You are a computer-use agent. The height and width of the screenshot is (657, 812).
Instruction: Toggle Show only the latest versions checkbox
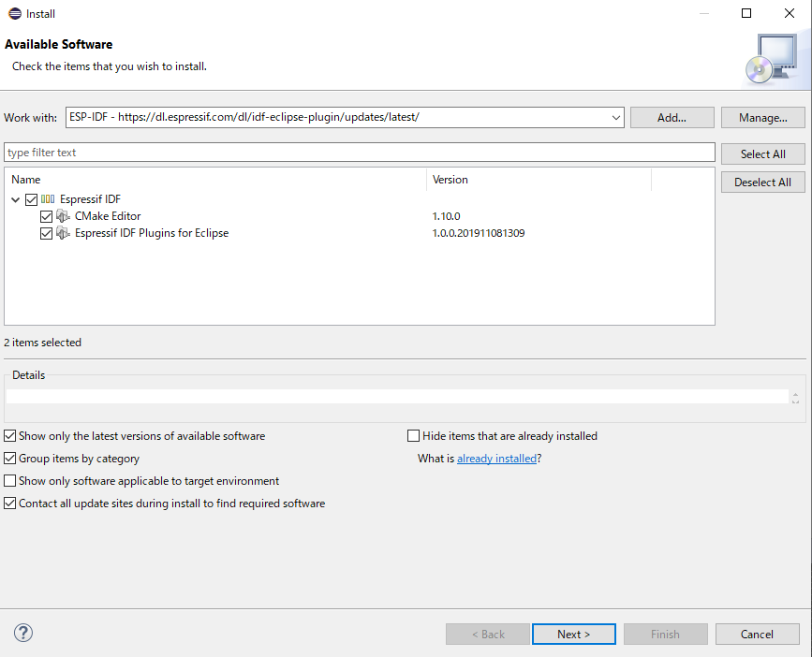[x=10, y=436]
